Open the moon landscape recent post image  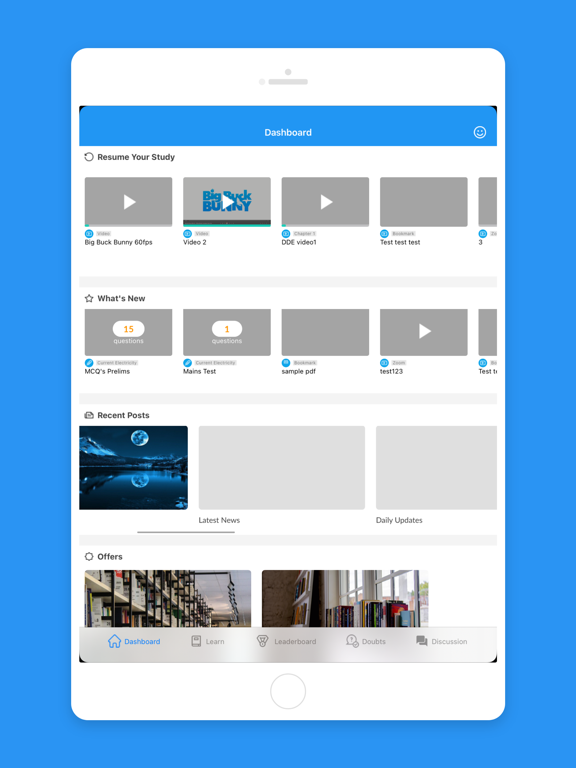point(133,468)
